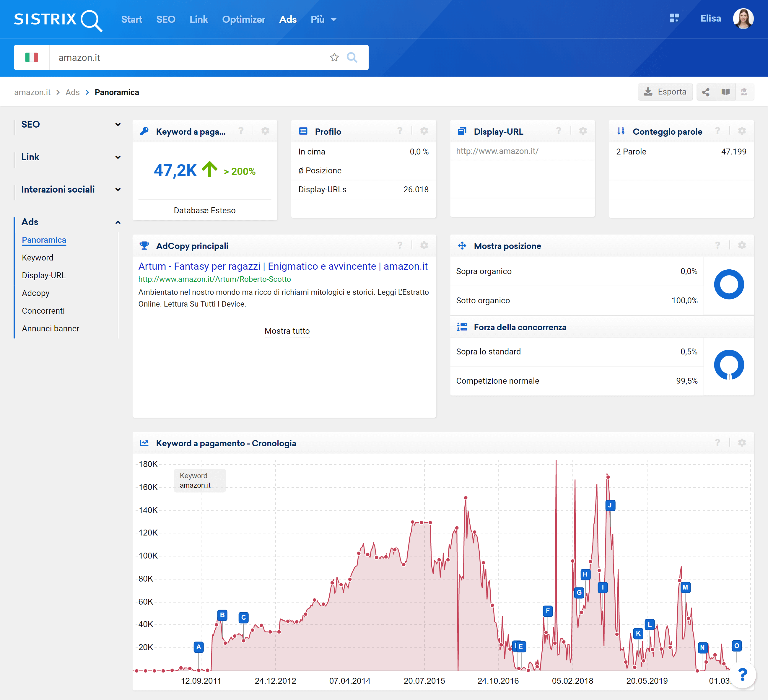Click chart event marker A
Image resolution: width=768 pixels, height=700 pixels.
(198, 647)
